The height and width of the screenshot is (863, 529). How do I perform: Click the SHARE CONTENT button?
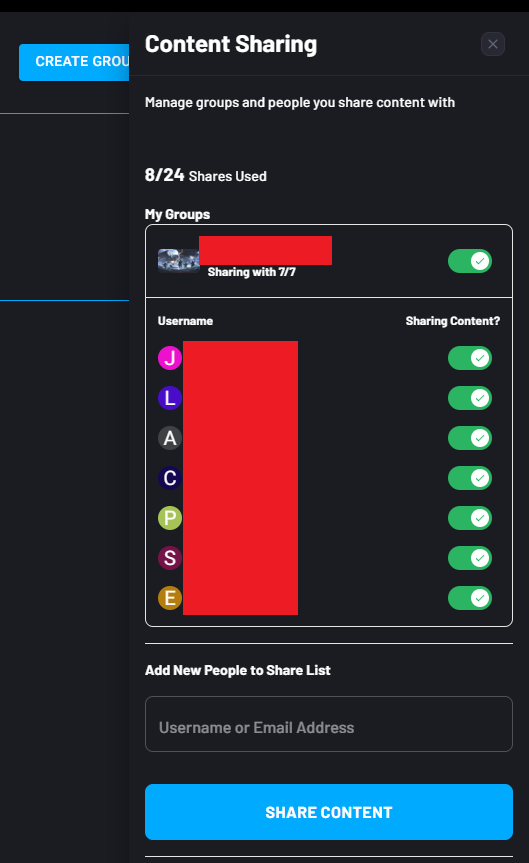click(329, 812)
